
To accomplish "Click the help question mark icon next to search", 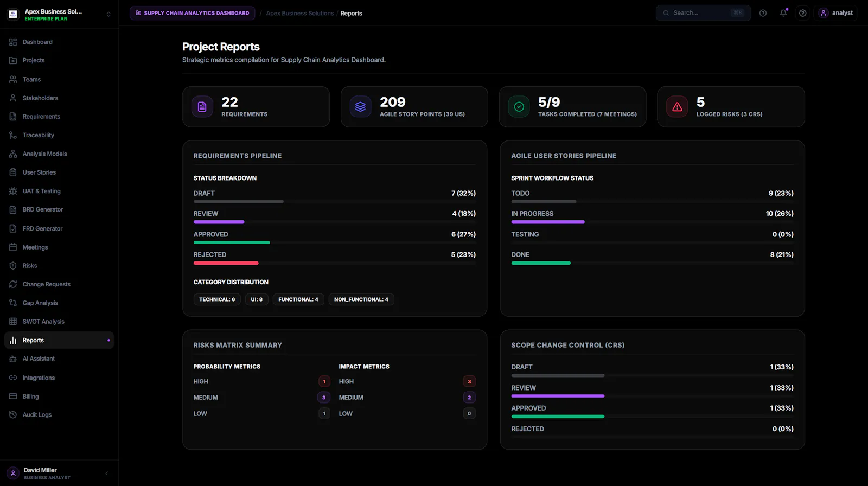I will pos(763,13).
